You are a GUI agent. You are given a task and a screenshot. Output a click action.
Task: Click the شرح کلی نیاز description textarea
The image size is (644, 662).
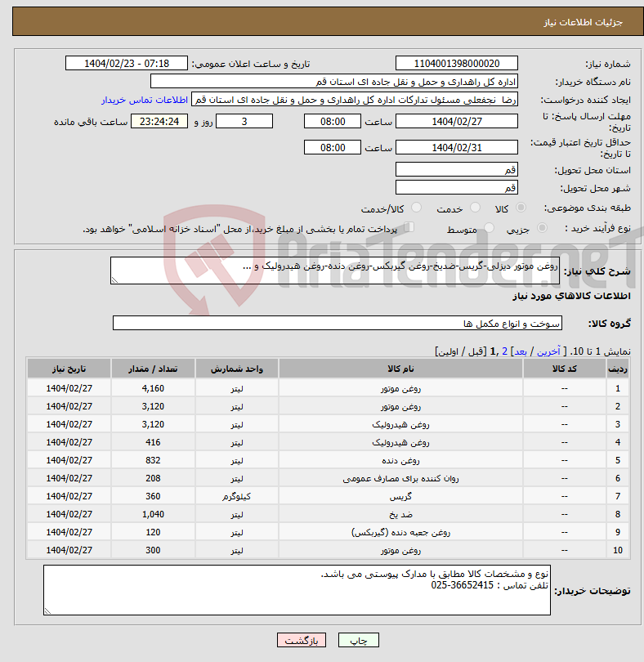[x=335, y=271]
